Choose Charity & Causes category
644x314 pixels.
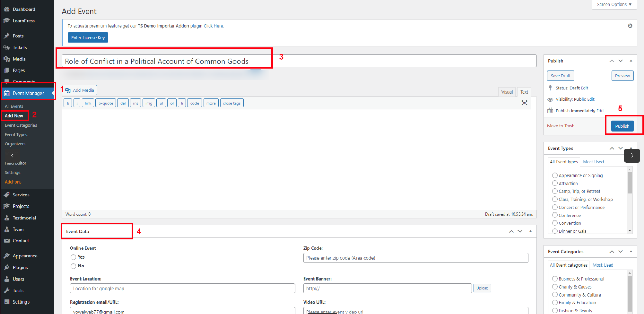(x=555, y=287)
